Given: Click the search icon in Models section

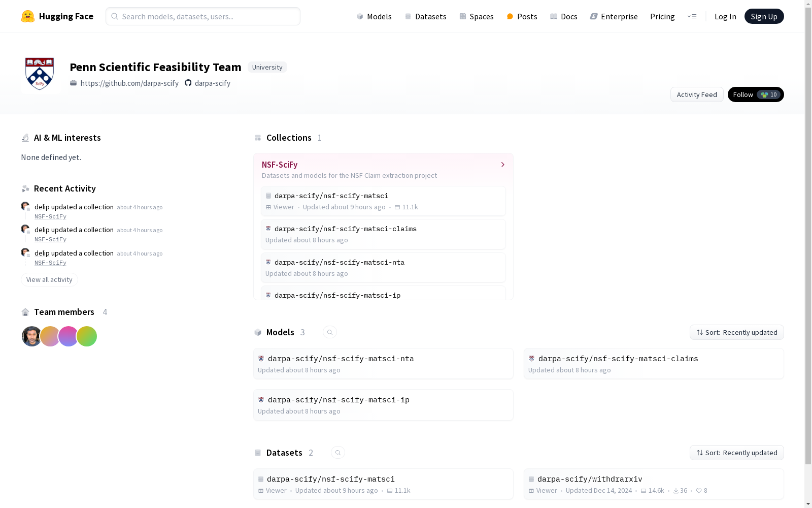Looking at the screenshot, I should click(330, 332).
